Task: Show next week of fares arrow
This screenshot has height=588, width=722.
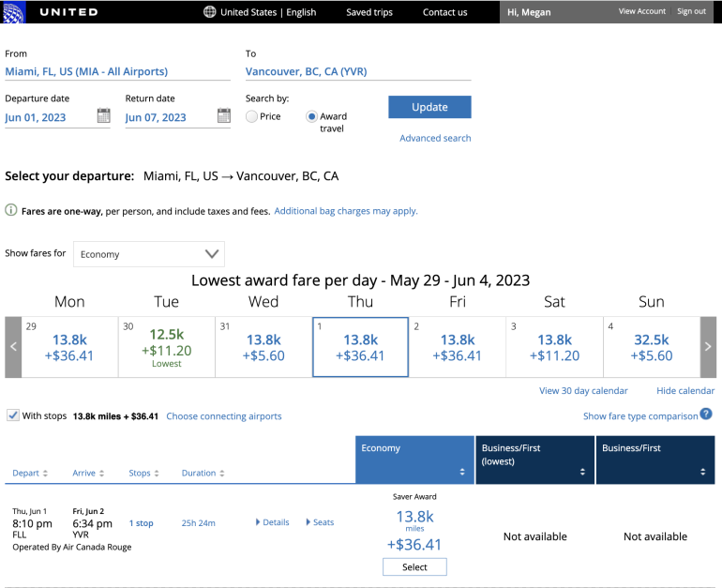Action: coord(708,346)
